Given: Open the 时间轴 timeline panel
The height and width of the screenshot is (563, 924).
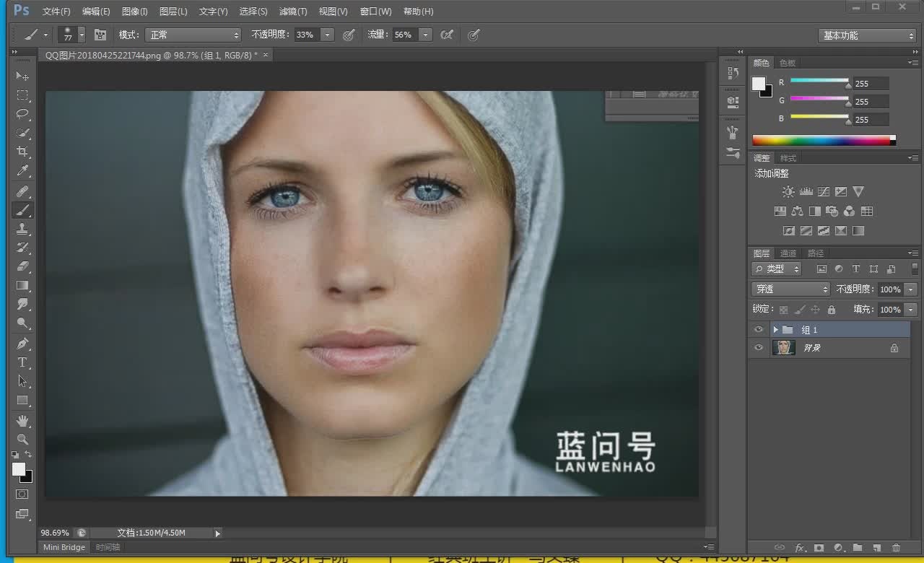Looking at the screenshot, I should click(108, 547).
